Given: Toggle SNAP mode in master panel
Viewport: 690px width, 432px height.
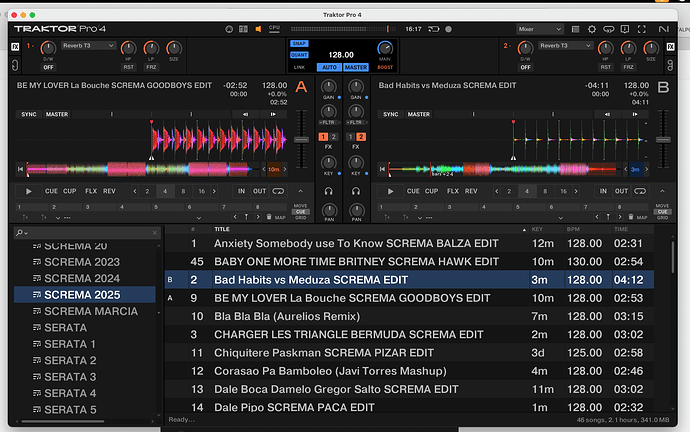Looking at the screenshot, I should tap(299, 44).
